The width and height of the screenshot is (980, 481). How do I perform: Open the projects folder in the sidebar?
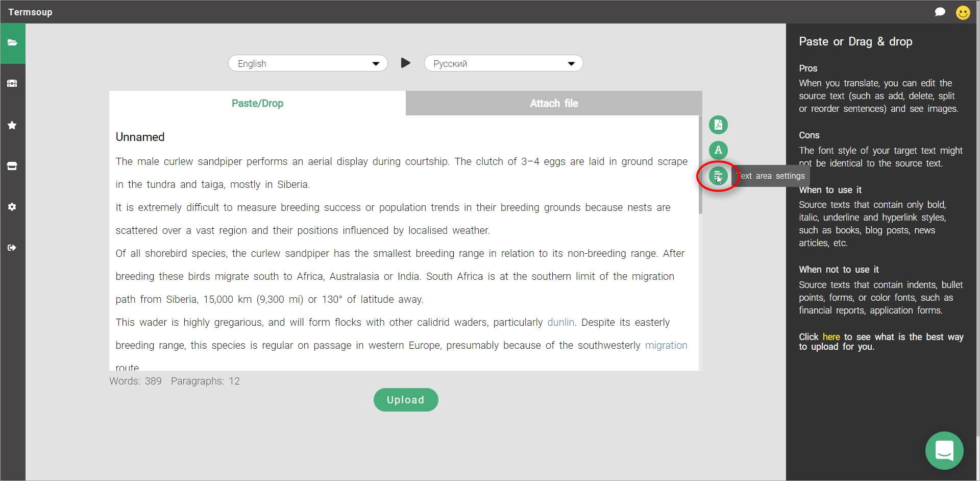pos(12,43)
